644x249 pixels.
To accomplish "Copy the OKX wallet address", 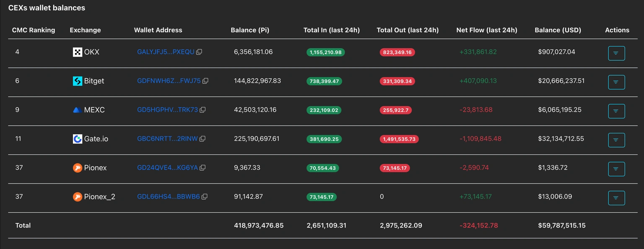I will [x=199, y=52].
